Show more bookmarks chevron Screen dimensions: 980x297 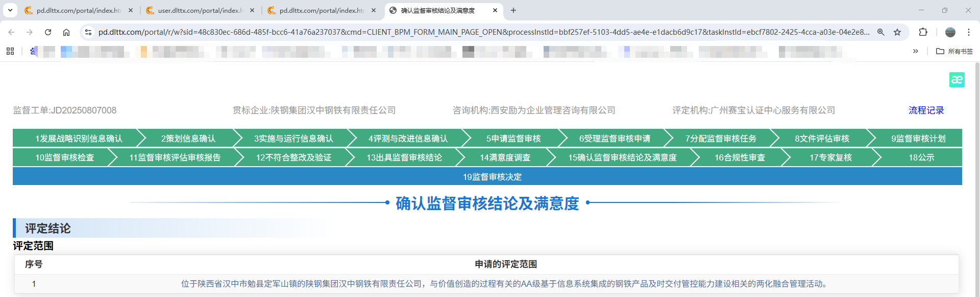(916, 51)
